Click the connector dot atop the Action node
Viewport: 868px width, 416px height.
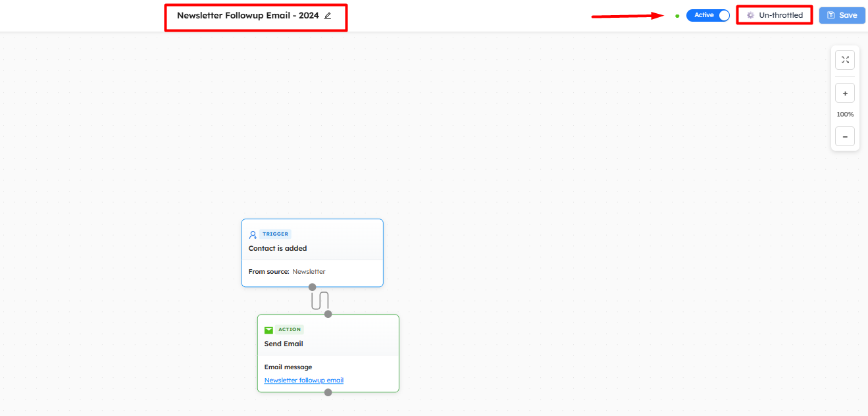pos(328,314)
